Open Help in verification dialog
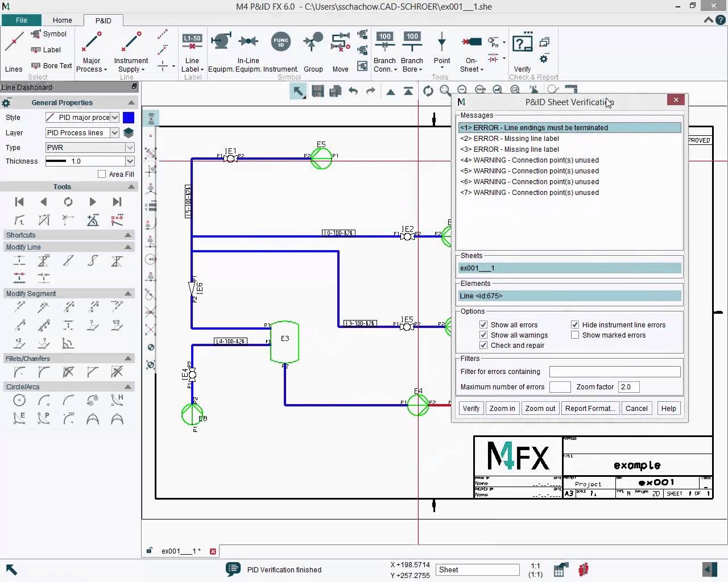 tap(669, 409)
